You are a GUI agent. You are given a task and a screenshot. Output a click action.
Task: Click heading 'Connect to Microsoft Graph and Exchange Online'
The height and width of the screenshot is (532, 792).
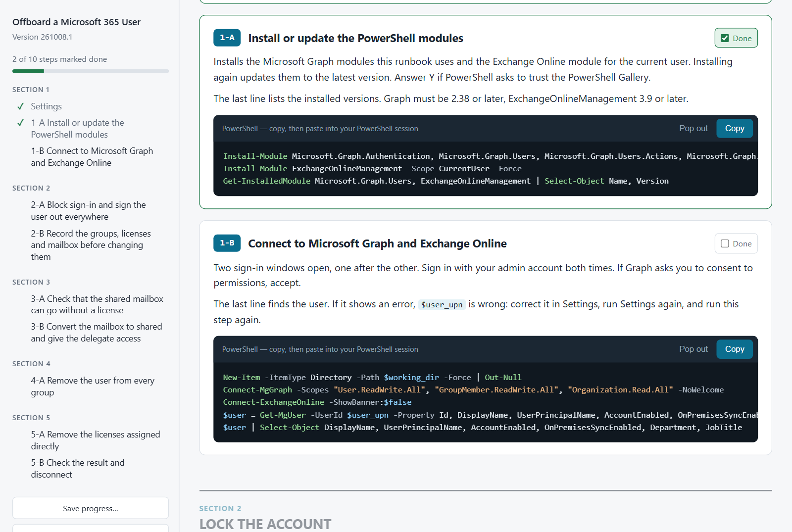tap(377, 243)
